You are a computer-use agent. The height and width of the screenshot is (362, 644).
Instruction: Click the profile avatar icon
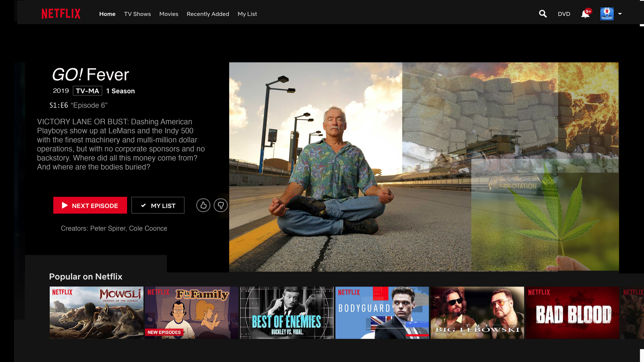tap(607, 14)
